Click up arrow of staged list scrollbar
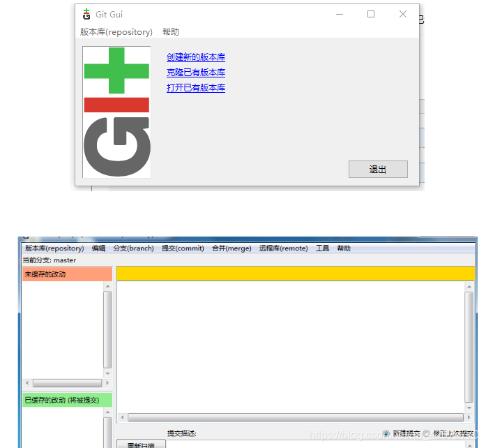 [x=108, y=412]
